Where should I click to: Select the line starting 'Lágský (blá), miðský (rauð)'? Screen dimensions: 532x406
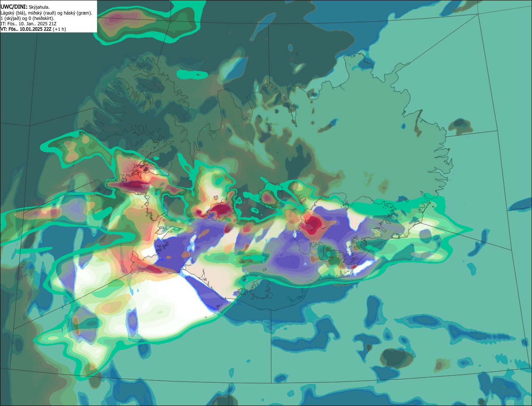click(46, 13)
